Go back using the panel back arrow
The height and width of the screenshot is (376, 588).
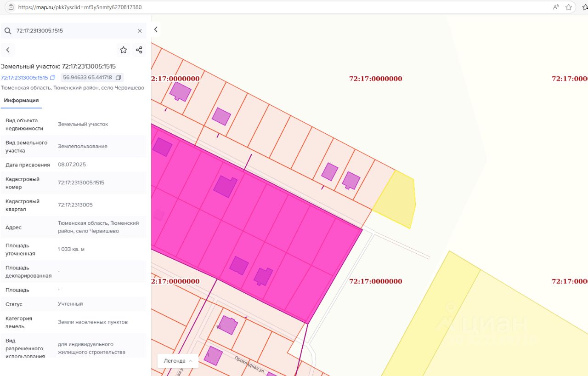tap(8, 50)
